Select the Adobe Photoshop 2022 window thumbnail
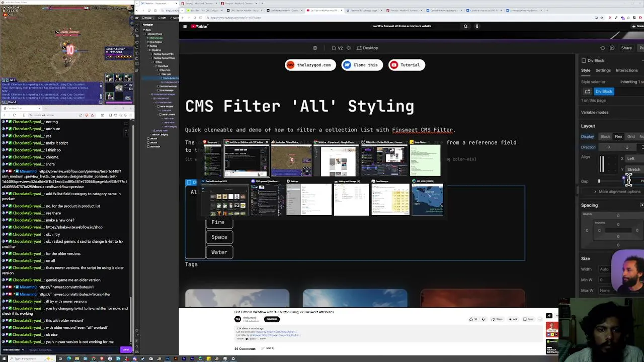Screen dimensions: 644x362 pos(225,198)
